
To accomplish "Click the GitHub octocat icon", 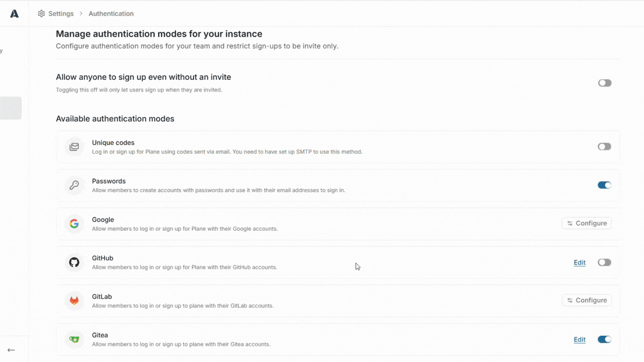I will [74, 262].
